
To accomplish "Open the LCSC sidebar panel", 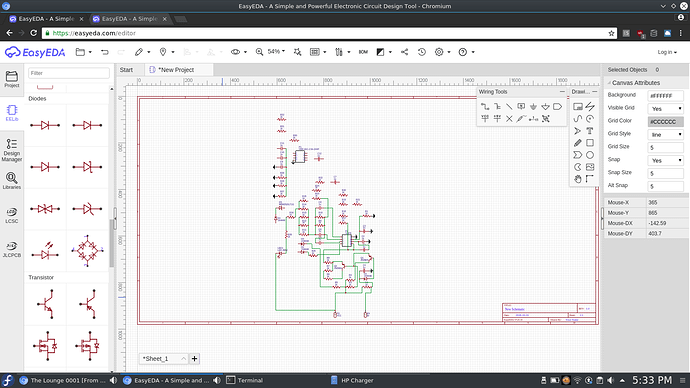I will 12,216.
